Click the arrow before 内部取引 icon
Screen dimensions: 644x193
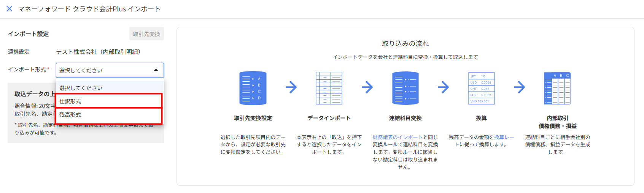coord(519,87)
